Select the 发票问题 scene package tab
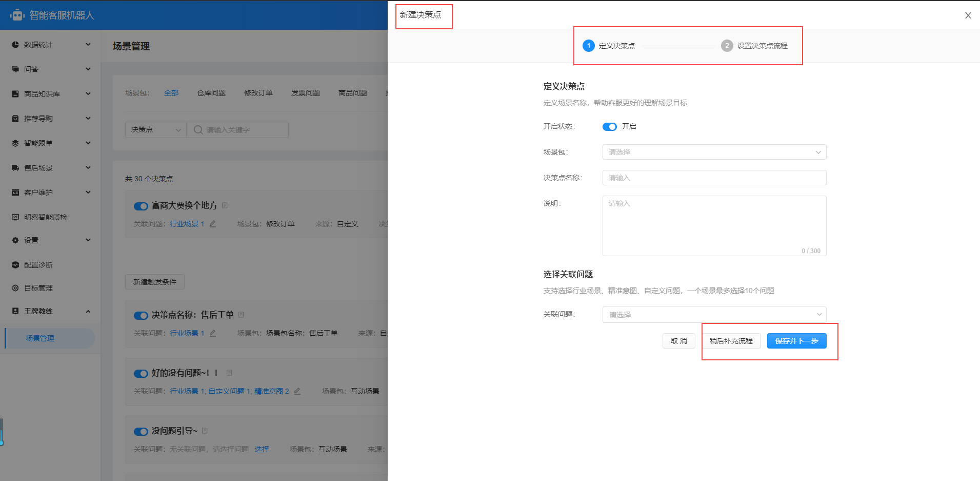Screen dimensions: 980x481 coord(306,93)
